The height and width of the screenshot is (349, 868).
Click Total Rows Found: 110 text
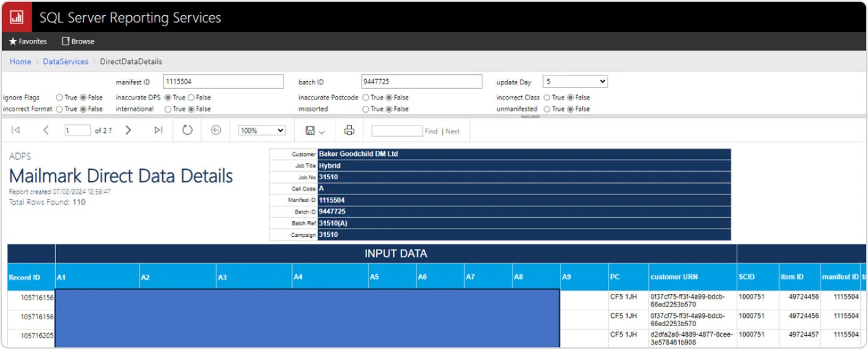pyautogui.click(x=47, y=202)
